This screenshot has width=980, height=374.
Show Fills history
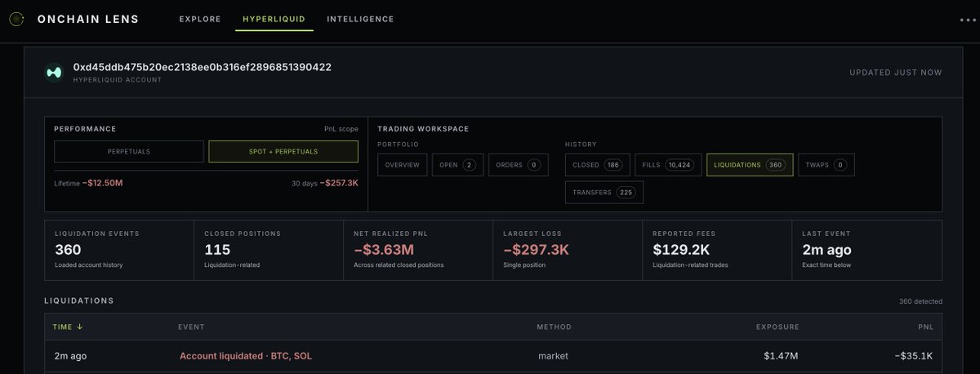coord(667,165)
